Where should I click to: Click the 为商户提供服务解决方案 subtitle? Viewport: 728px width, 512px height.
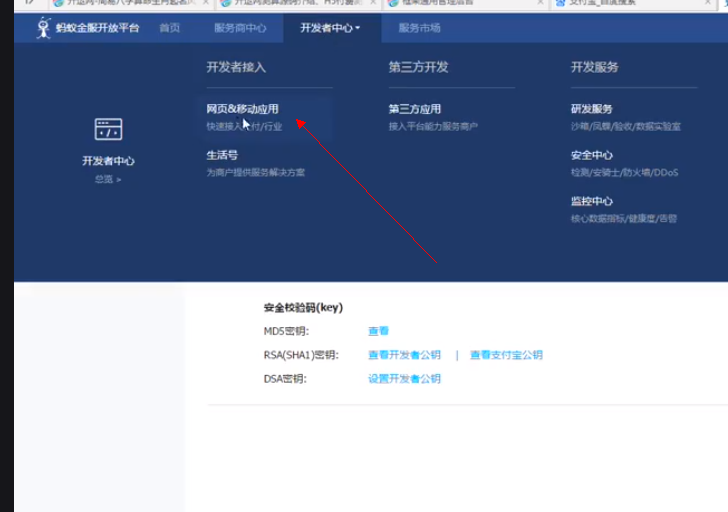click(256, 172)
